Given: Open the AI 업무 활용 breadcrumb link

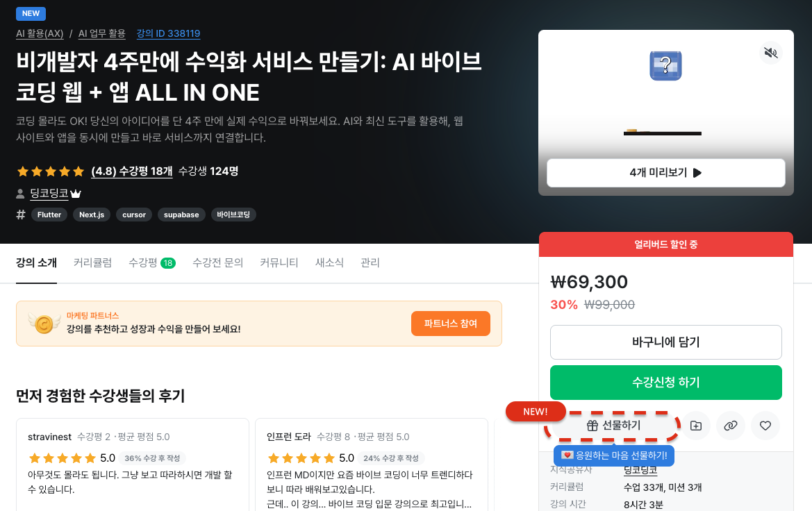Looking at the screenshot, I should [101, 33].
